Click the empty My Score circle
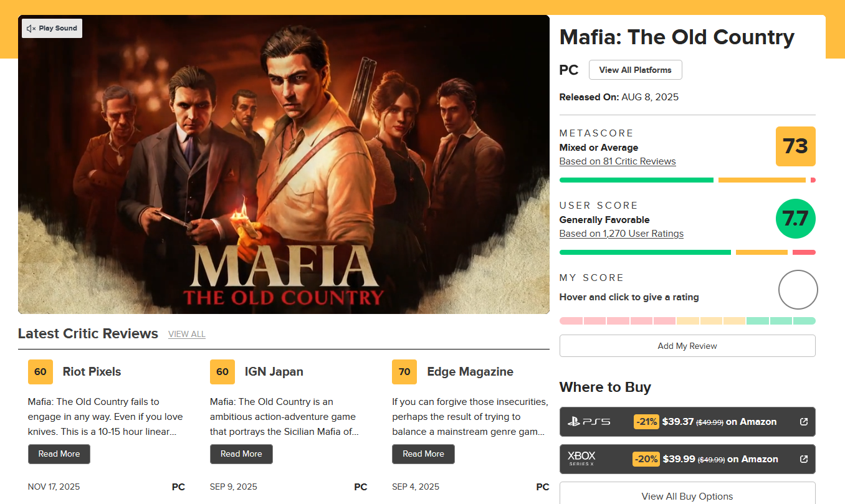The height and width of the screenshot is (504, 845). (798, 290)
